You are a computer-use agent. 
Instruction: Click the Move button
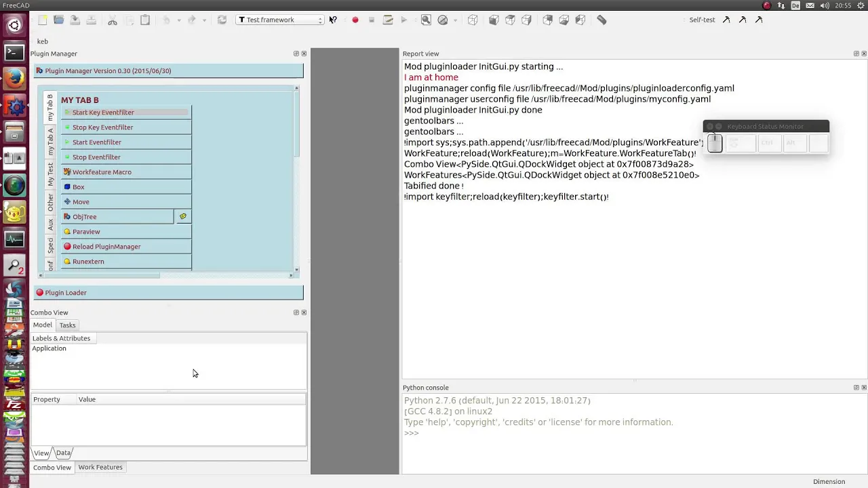(126, 202)
